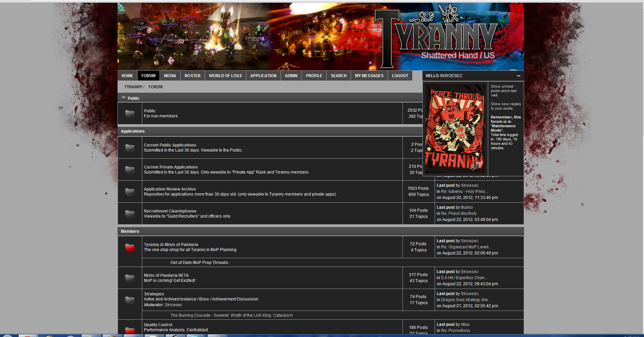Screen dimensions: 644x337
Task: Click the Mists of Pandaria BETA folder icon
Action: pyautogui.click(x=130, y=278)
